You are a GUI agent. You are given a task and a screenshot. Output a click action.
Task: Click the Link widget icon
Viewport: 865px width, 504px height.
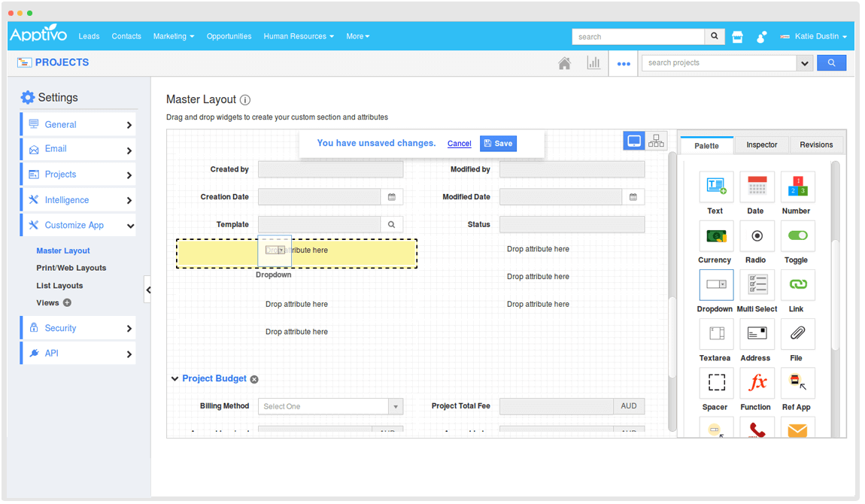(x=797, y=285)
